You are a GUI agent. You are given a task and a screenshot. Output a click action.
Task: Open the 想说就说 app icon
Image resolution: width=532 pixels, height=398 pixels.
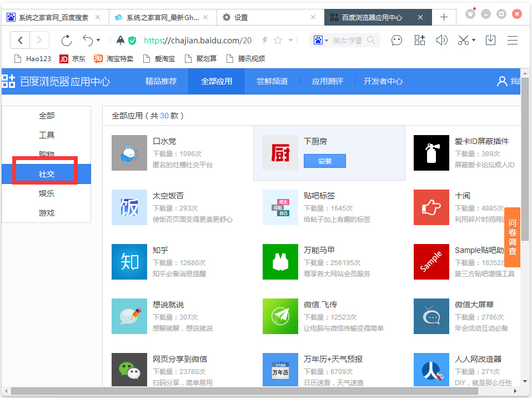click(129, 316)
